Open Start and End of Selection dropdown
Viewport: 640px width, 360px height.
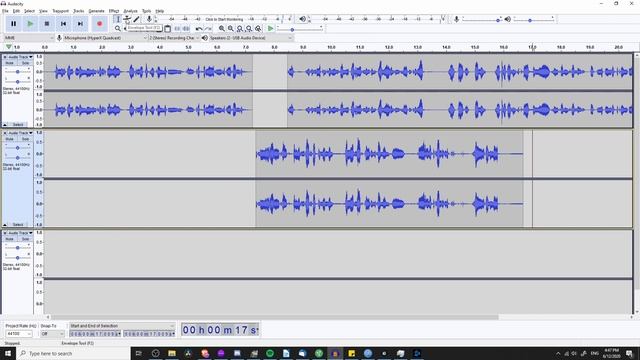pos(122,326)
